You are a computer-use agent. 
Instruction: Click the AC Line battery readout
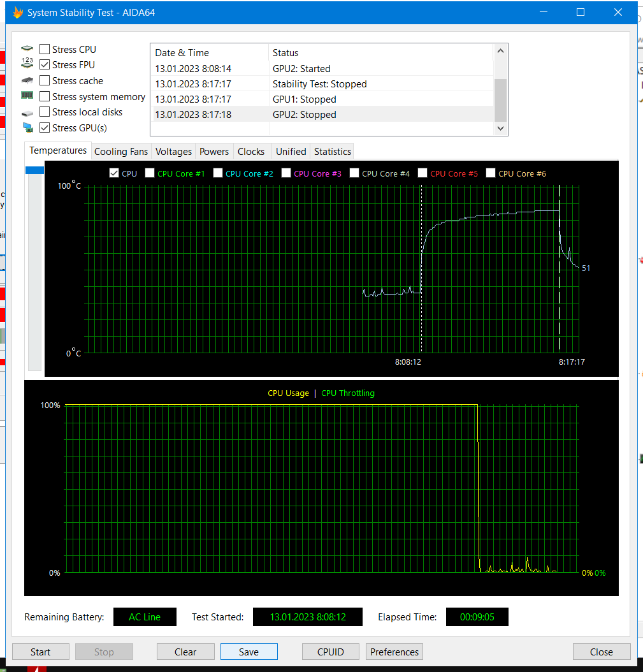(145, 617)
